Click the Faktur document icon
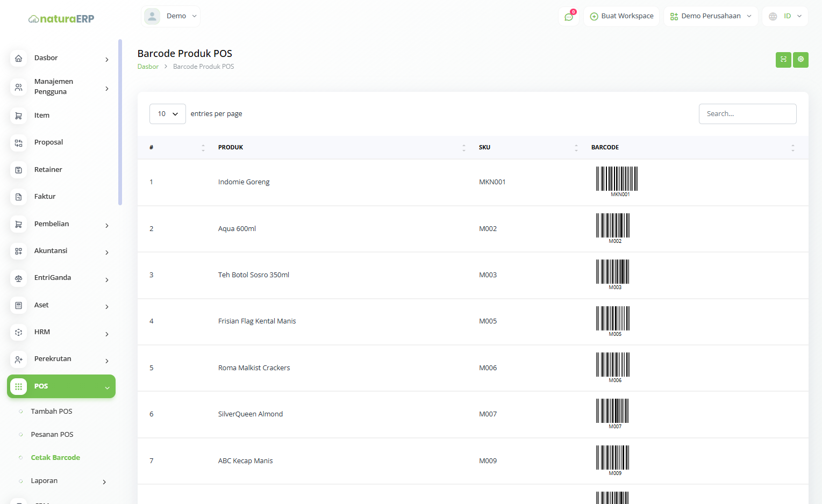This screenshot has width=822, height=504. coord(19,197)
